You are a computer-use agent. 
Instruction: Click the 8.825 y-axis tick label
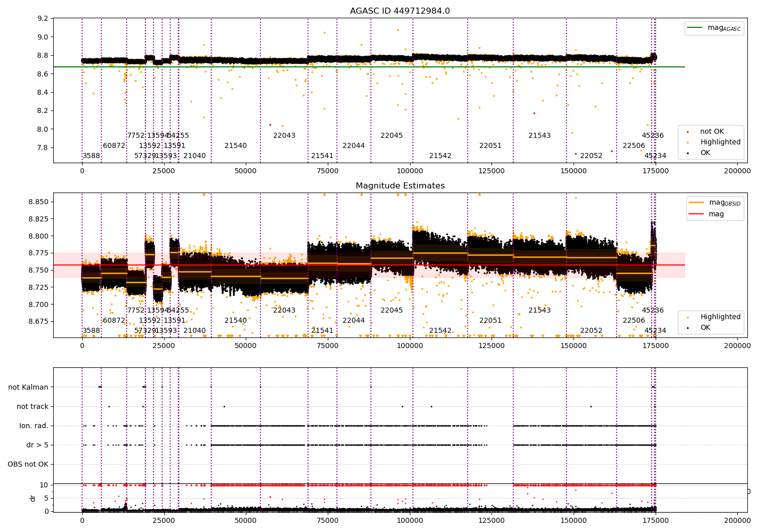click(x=39, y=219)
